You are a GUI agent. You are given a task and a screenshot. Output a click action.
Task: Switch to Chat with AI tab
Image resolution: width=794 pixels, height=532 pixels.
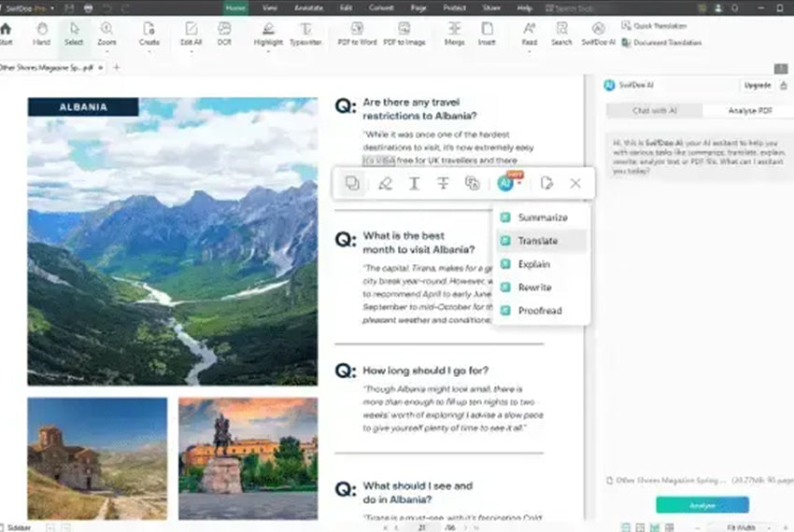[x=655, y=110]
